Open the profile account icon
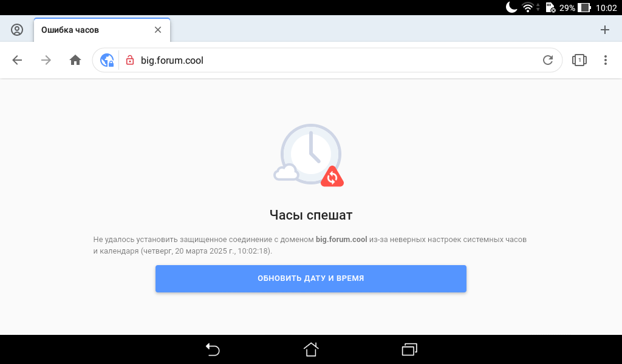Image resolution: width=622 pixels, height=364 pixels. pos(17,30)
